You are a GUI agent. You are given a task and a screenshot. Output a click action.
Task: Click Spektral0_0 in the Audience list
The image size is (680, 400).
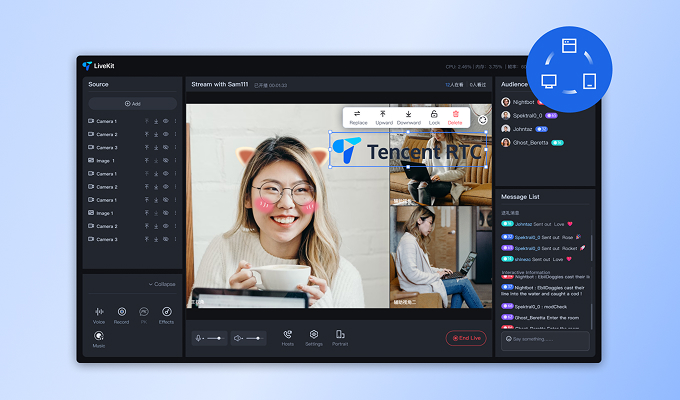click(x=527, y=115)
